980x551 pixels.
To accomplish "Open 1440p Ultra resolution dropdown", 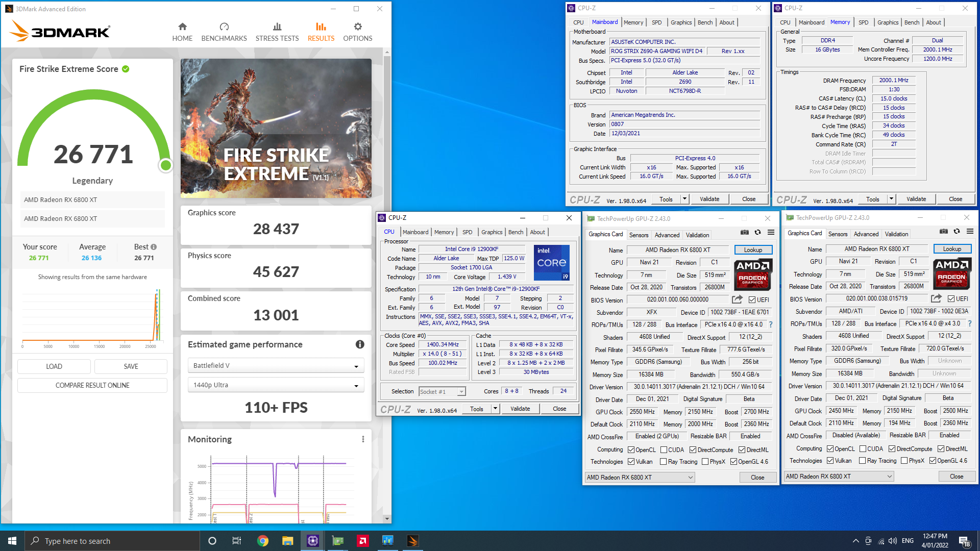I will [x=276, y=385].
